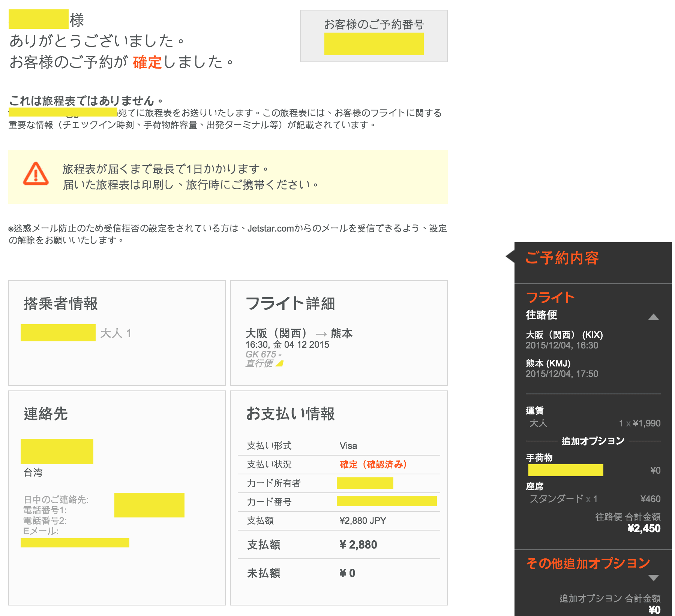Click the 手荷物 label
The image size is (675, 616).
(539, 458)
